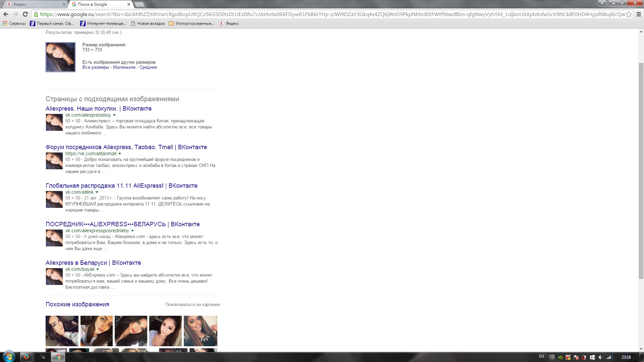Expand dropdown next to vk.com/alitaomall
Viewport: 644px width, 362px height.
pos(120,154)
